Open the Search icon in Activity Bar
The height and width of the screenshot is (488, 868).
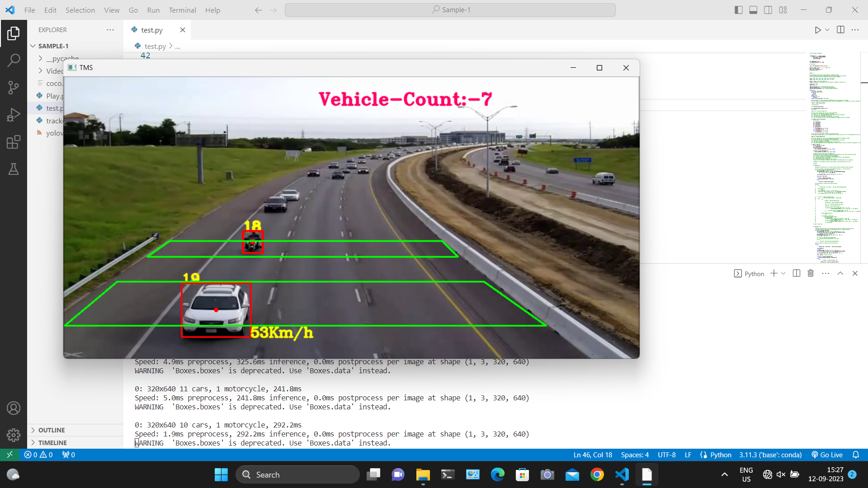14,60
